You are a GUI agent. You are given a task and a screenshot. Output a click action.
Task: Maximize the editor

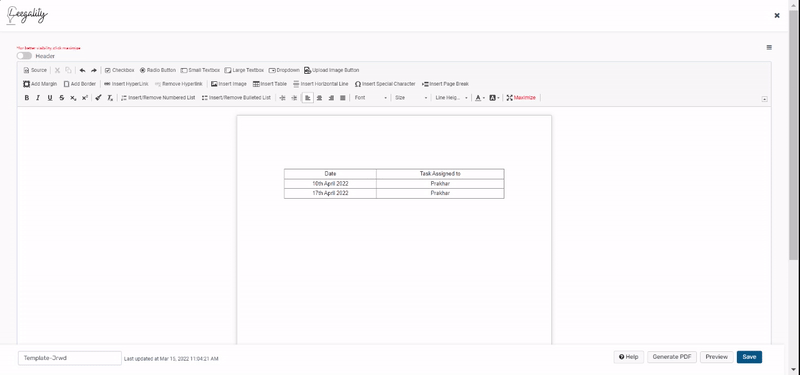coord(521,97)
